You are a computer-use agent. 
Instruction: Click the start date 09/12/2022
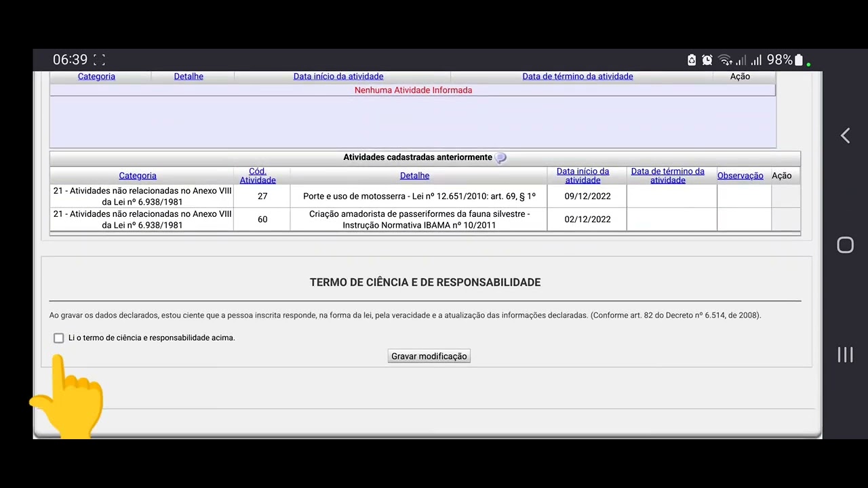click(x=587, y=197)
